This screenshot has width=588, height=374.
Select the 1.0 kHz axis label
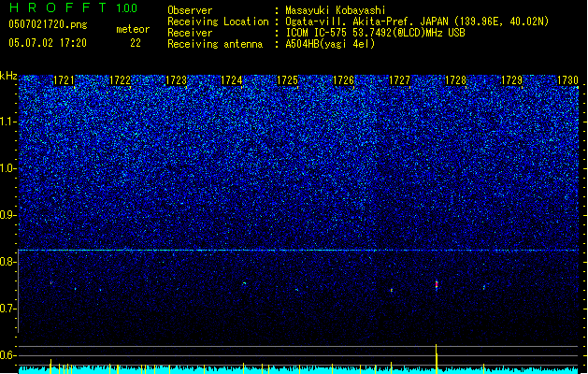coord(7,168)
